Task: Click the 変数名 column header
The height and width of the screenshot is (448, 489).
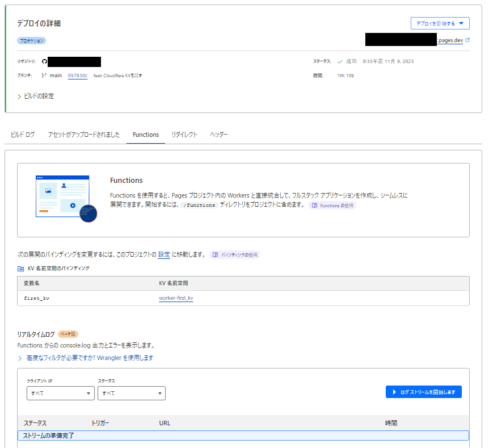Action: pyautogui.click(x=32, y=283)
